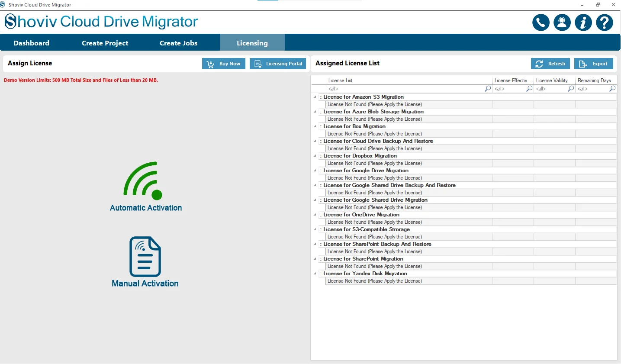Sort by License List column header
This screenshot has width=621, height=364.
(409, 81)
